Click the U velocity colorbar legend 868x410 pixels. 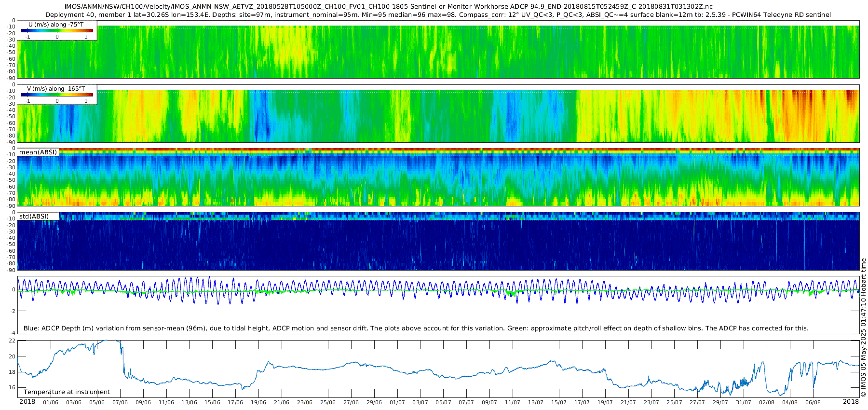[57, 30]
